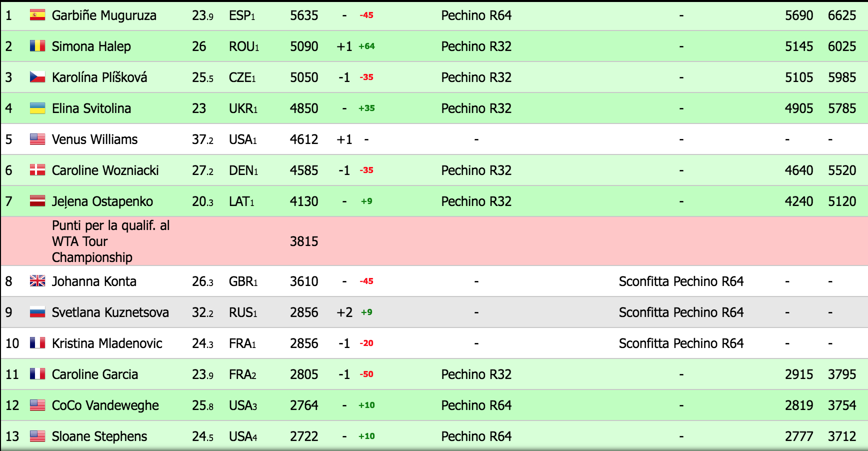Viewport: 868px width, 451px height.
Task: Click the Czech flag beside Karolína Plíšková
Action: pyautogui.click(x=37, y=77)
